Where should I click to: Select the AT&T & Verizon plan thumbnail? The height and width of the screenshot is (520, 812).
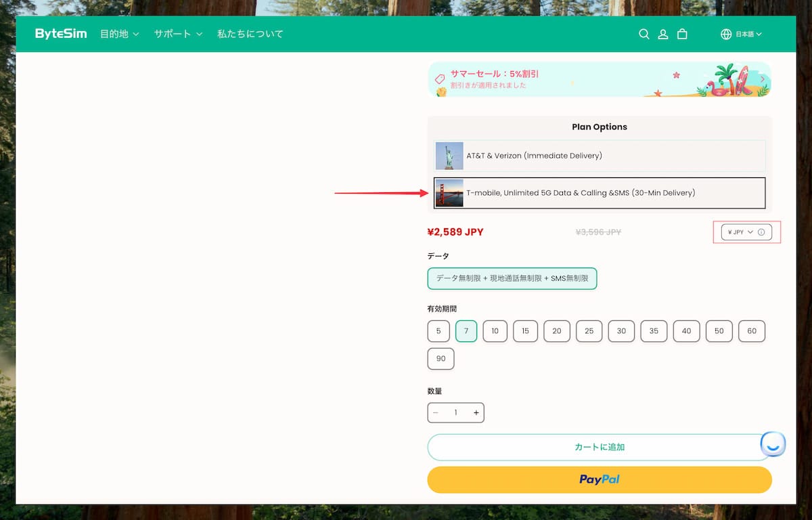(x=449, y=156)
